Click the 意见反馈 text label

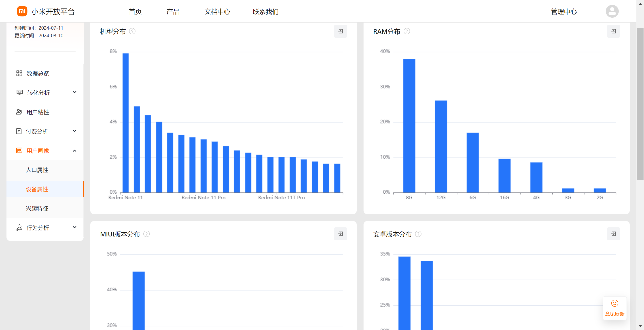615,314
